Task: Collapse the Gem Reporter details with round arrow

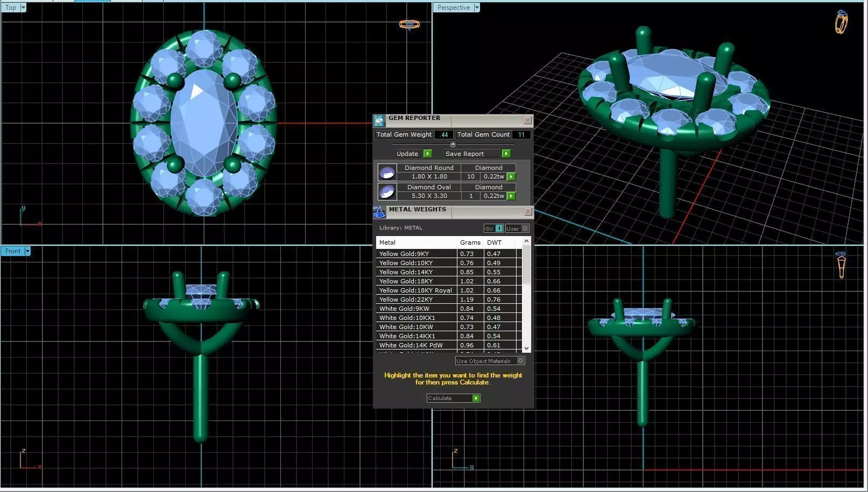Action: [453, 144]
